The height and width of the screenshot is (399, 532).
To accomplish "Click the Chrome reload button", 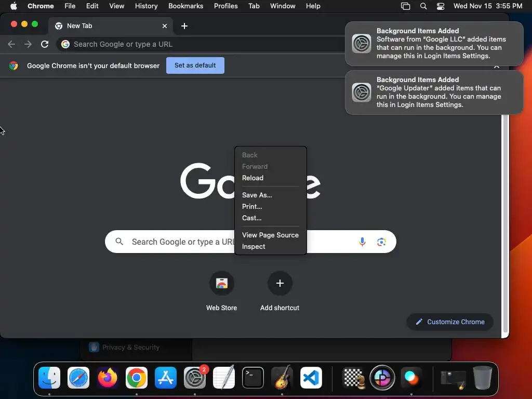I will pos(45,44).
